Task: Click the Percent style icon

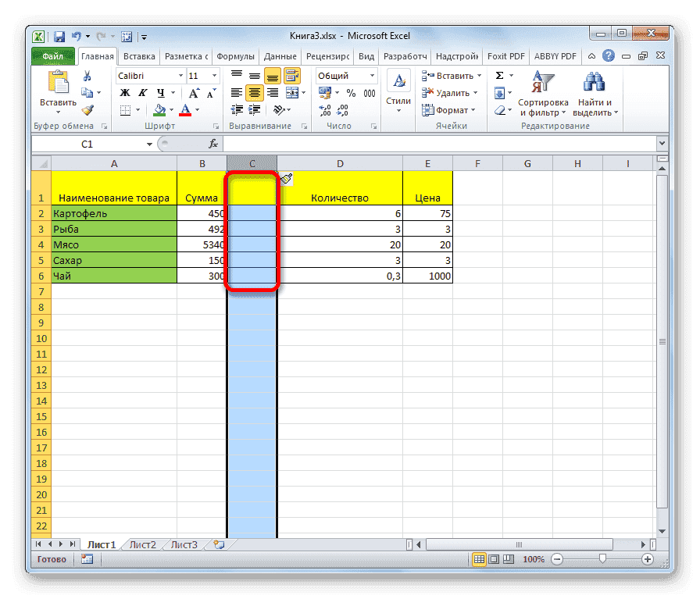Action: [352, 93]
